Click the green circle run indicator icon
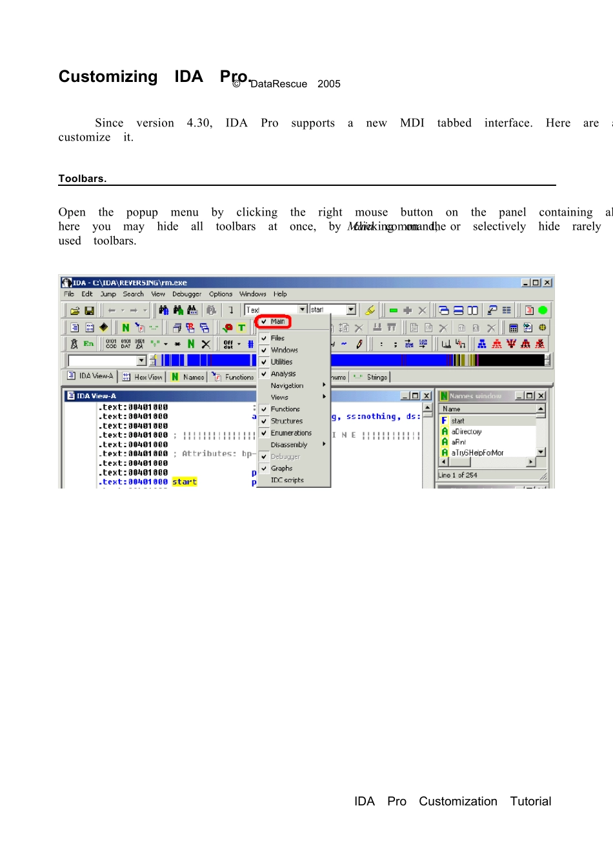 click(x=543, y=310)
